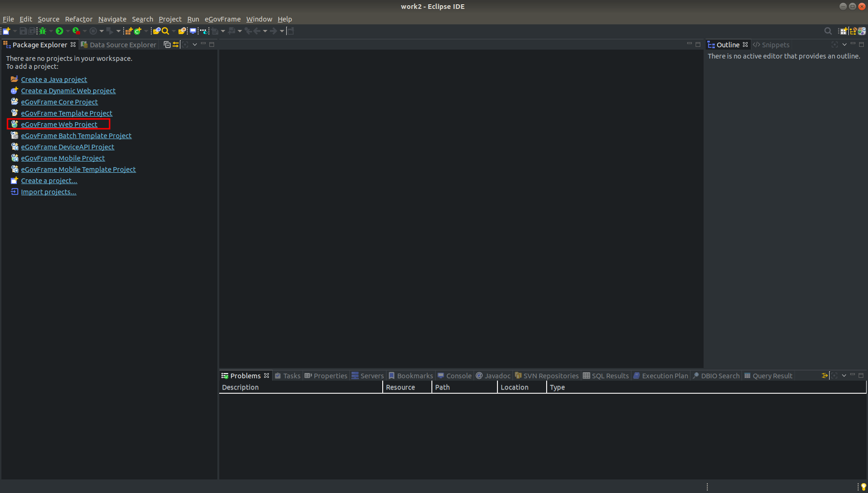Switch to the Servers tab
The height and width of the screenshot is (493, 868).
368,375
